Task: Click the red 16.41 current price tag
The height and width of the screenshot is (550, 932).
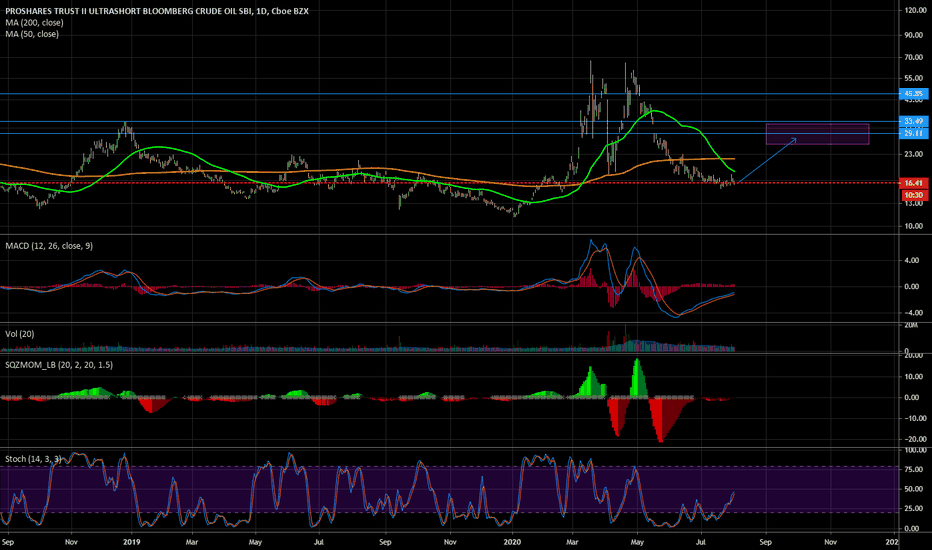Action: coord(914,183)
